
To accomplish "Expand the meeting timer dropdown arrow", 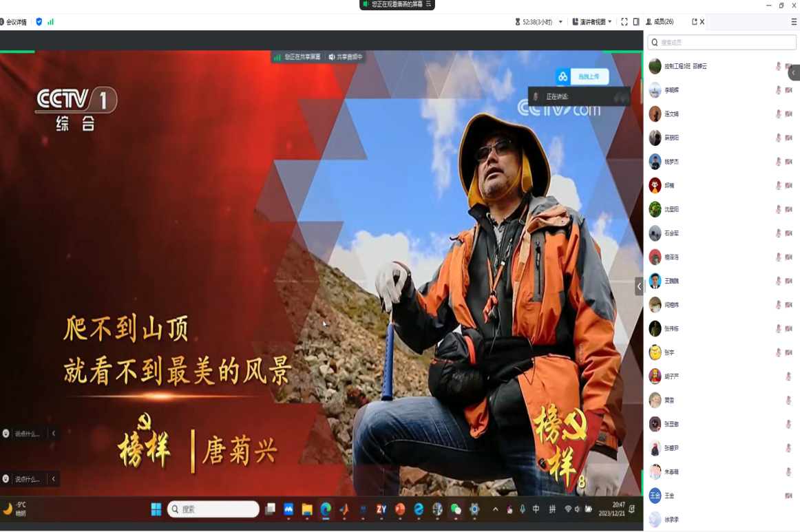I will pyautogui.click(x=560, y=22).
